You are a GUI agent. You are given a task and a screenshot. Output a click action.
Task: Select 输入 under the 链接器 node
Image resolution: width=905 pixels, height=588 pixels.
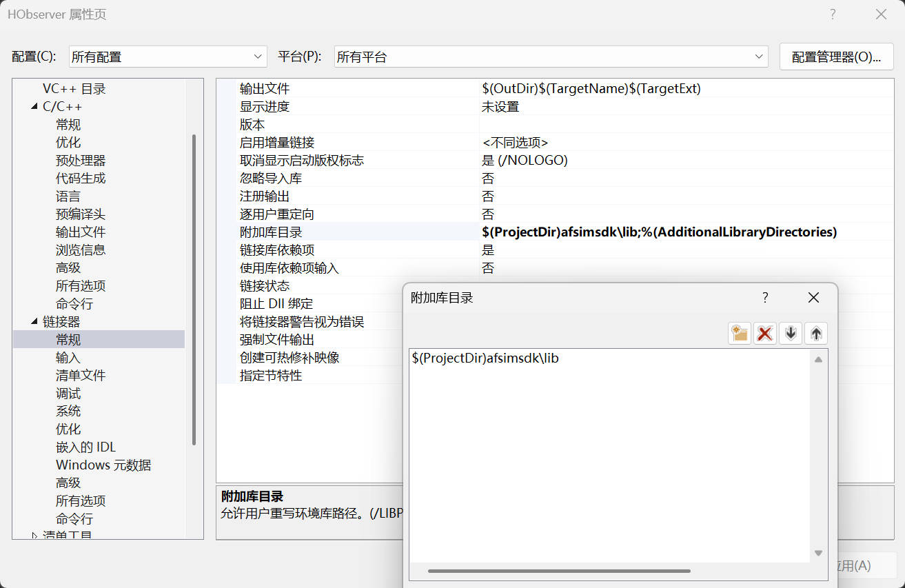[x=68, y=358]
